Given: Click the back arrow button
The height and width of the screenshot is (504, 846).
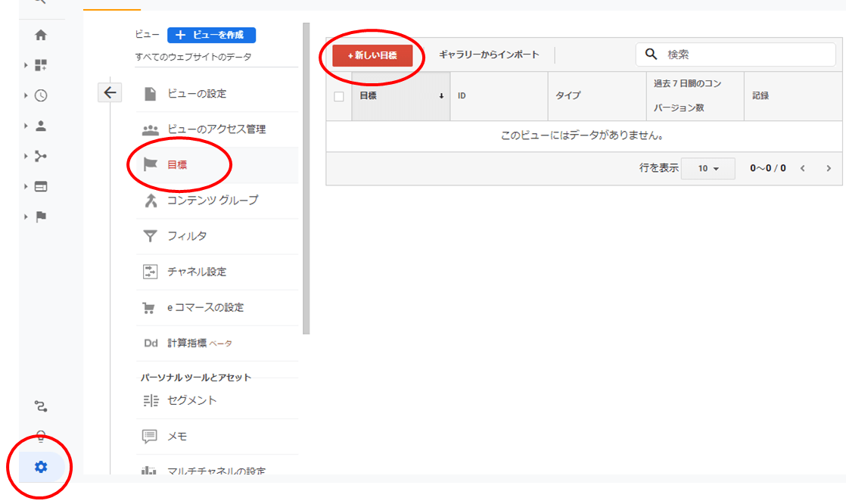Looking at the screenshot, I should 110,92.
